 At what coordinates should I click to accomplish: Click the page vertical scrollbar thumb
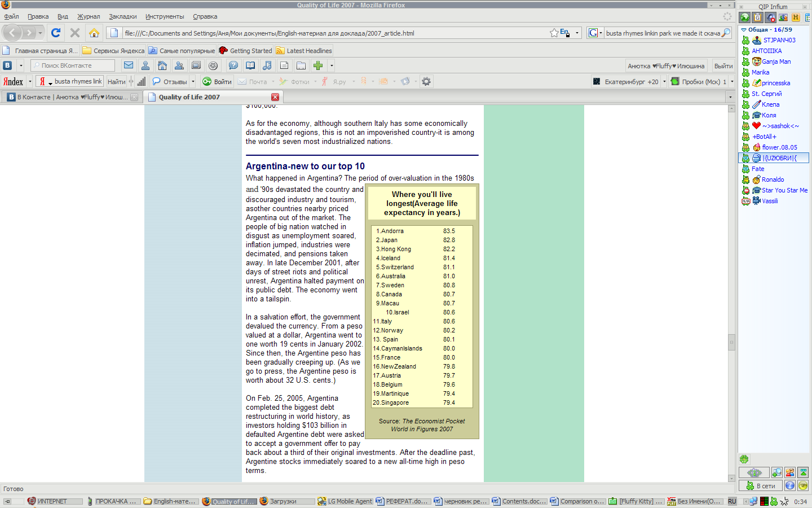731,342
